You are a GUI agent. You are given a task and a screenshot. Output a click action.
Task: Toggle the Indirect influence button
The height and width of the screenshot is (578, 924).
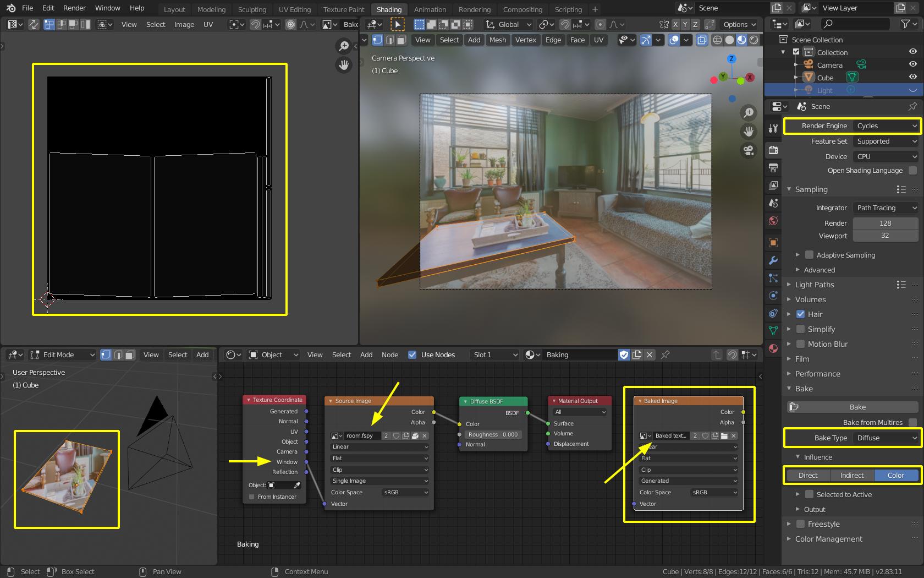(851, 475)
